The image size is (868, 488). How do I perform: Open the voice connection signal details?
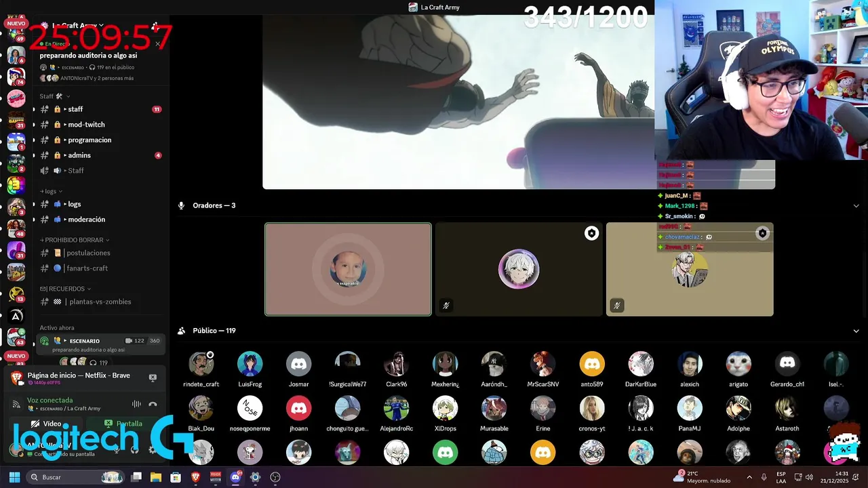click(x=16, y=404)
